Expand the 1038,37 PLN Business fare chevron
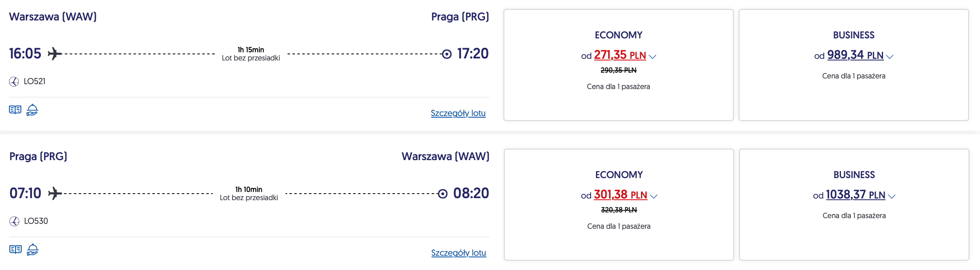Viewport: 980px width, 270px height. click(892, 196)
